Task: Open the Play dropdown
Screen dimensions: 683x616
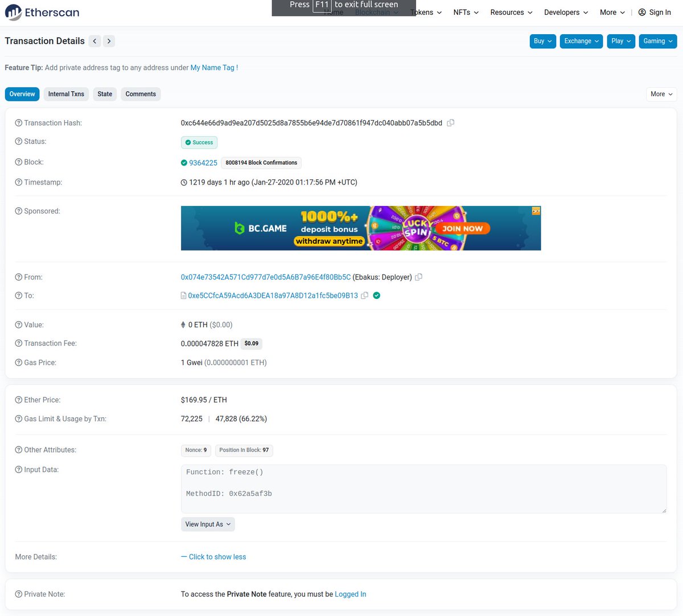Action: point(621,41)
